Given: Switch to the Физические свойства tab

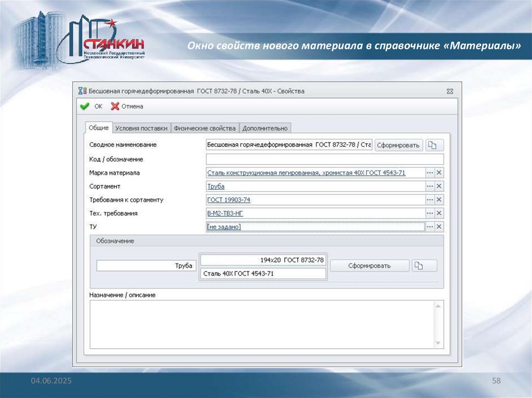Looking at the screenshot, I should (205, 128).
